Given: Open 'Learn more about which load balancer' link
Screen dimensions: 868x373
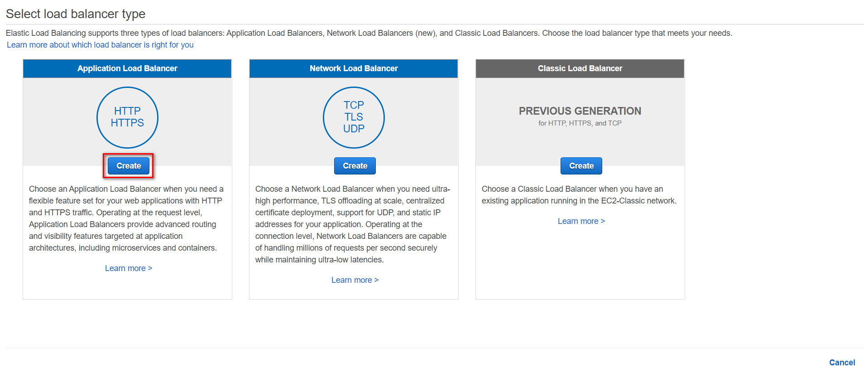Looking at the screenshot, I should coord(100,45).
